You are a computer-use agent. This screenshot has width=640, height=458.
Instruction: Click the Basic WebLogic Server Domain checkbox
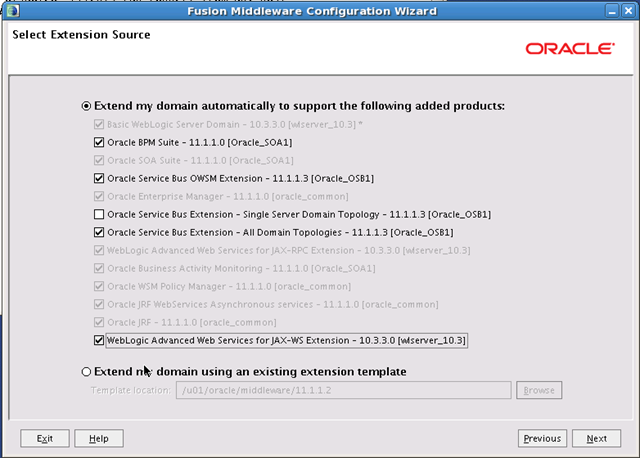point(99,124)
